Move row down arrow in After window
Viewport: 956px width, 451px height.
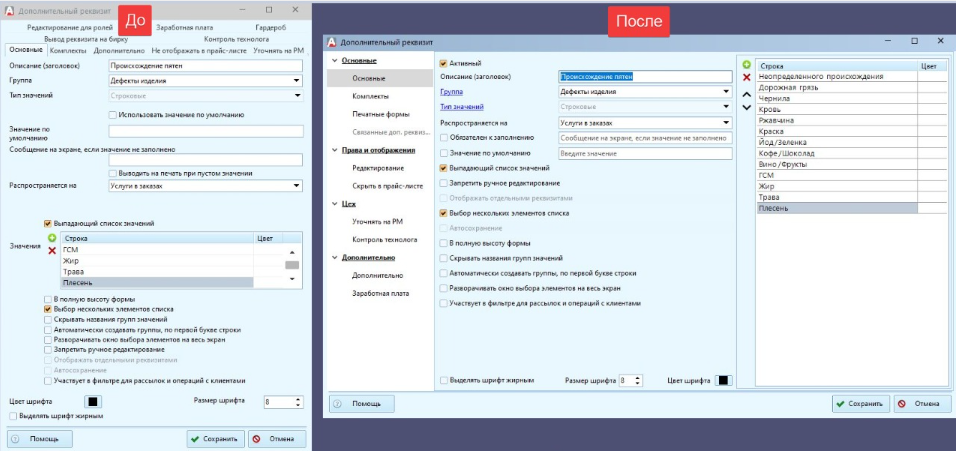[x=746, y=108]
